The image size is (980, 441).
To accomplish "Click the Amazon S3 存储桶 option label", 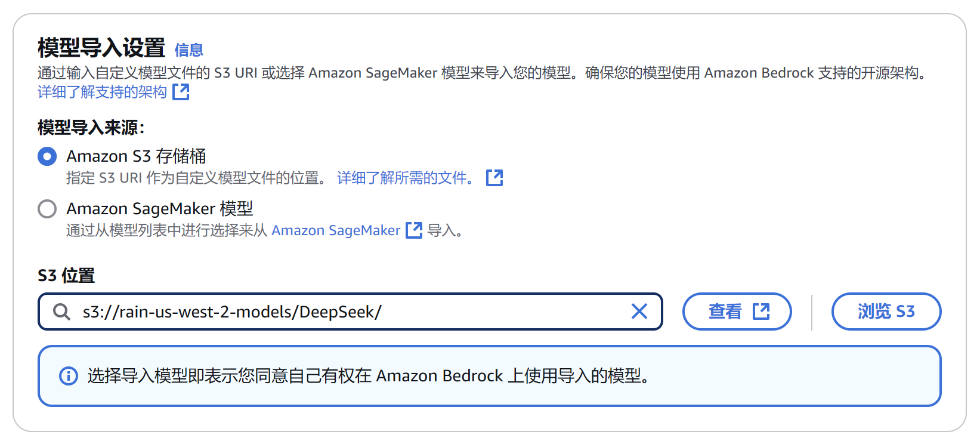I will pyautogui.click(x=136, y=156).
